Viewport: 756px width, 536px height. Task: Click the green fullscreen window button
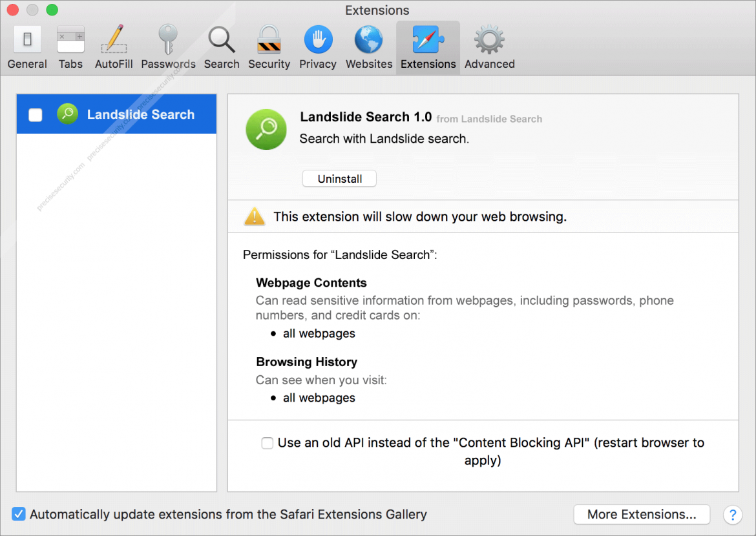(52, 10)
